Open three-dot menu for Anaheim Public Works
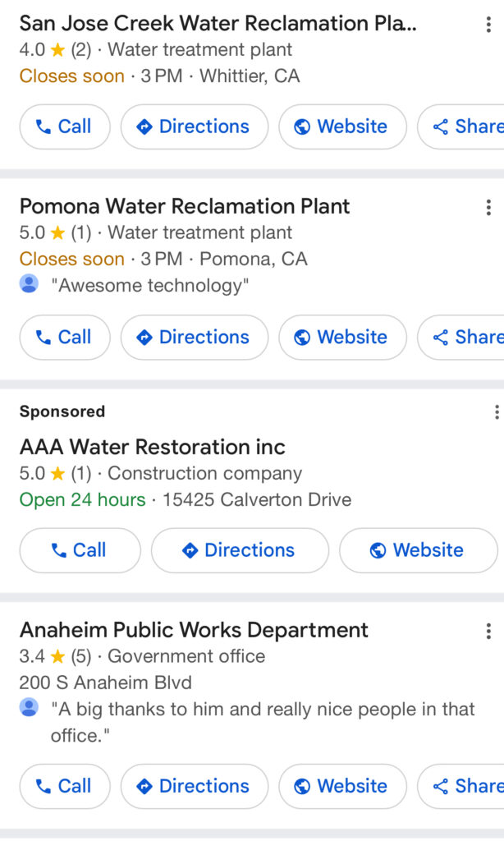This screenshot has height=841, width=504. pyautogui.click(x=488, y=631)
